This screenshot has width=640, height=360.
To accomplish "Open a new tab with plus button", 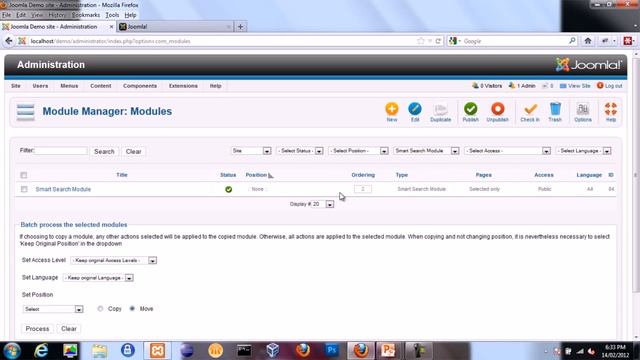I will point(240,27).
